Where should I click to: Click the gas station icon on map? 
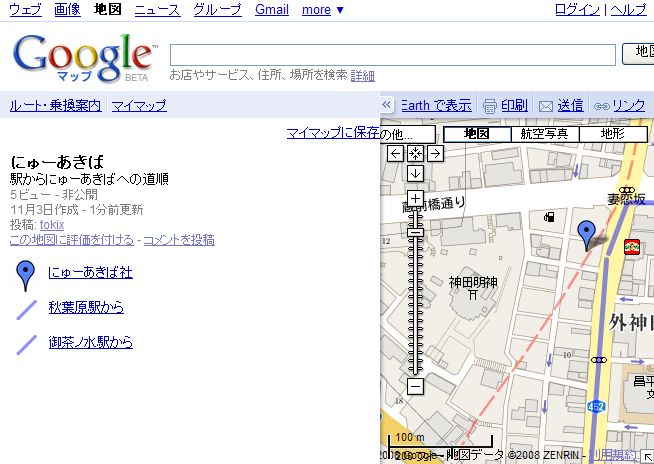tap(549, 217)
